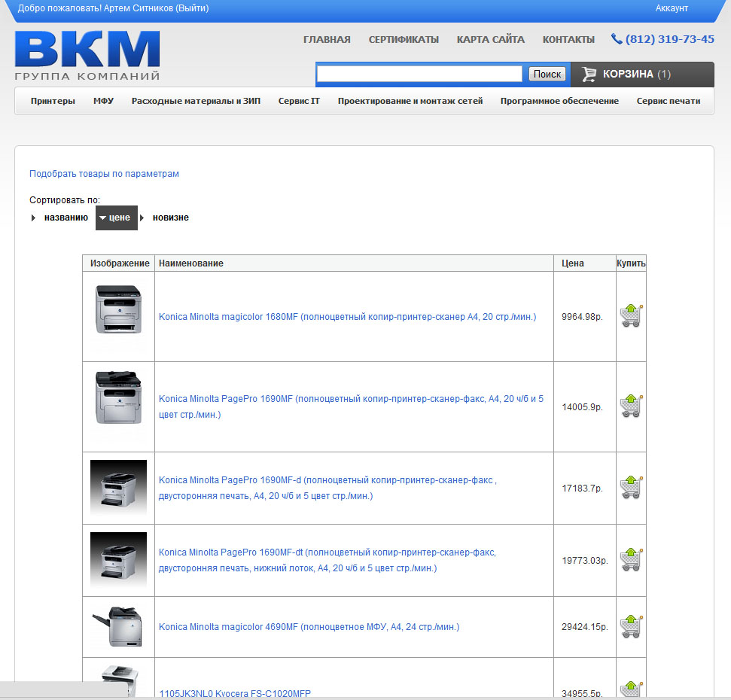This screenshot has height=700, width=731.
Task: Click the price 29424.15р.
Action: (585, 627)
